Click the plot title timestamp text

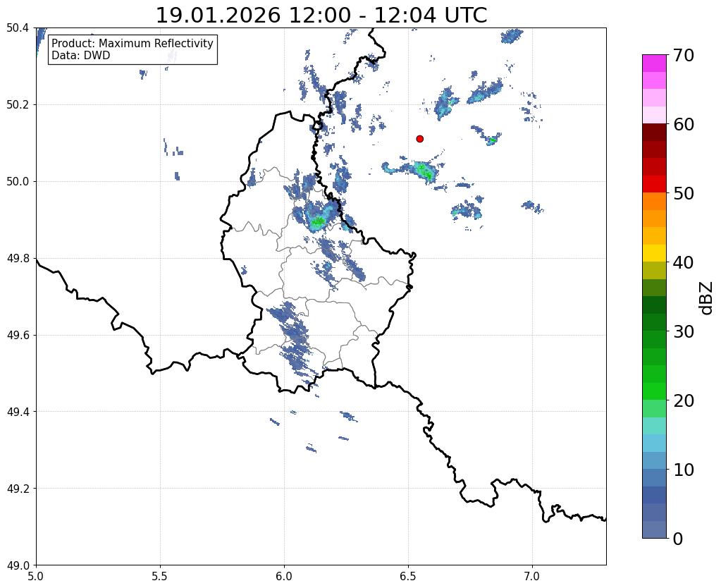(x=321, y=16)
